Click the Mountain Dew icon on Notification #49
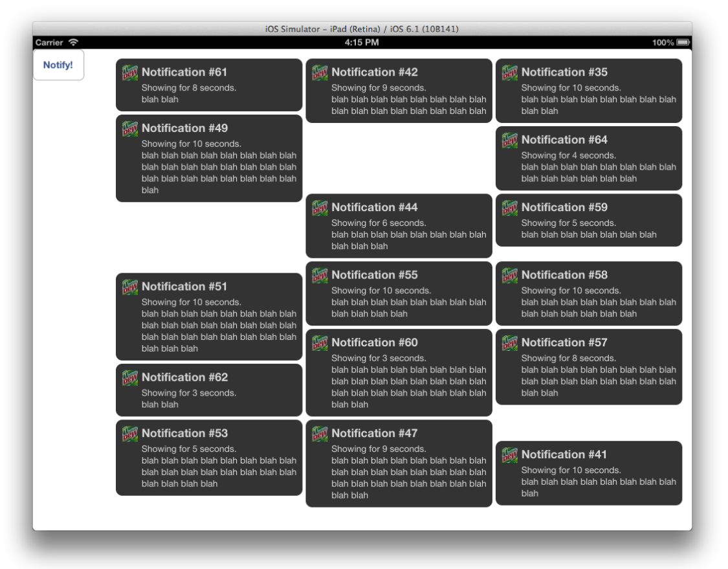The image size is (728, 569). [130, 129]
